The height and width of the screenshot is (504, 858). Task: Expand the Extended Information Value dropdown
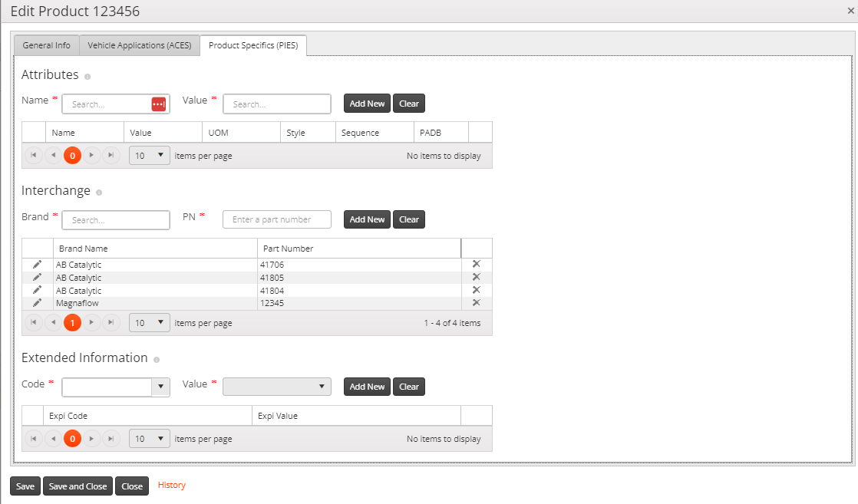tap(277, 387)
